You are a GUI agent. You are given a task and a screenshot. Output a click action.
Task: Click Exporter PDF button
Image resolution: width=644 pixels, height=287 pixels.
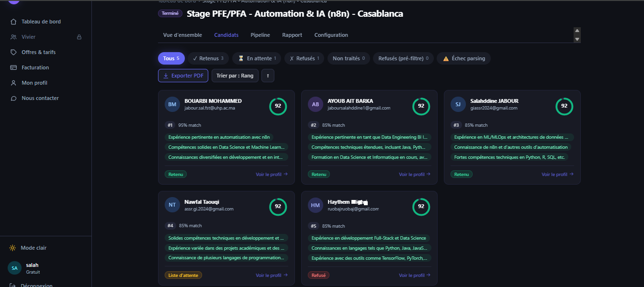183,76
